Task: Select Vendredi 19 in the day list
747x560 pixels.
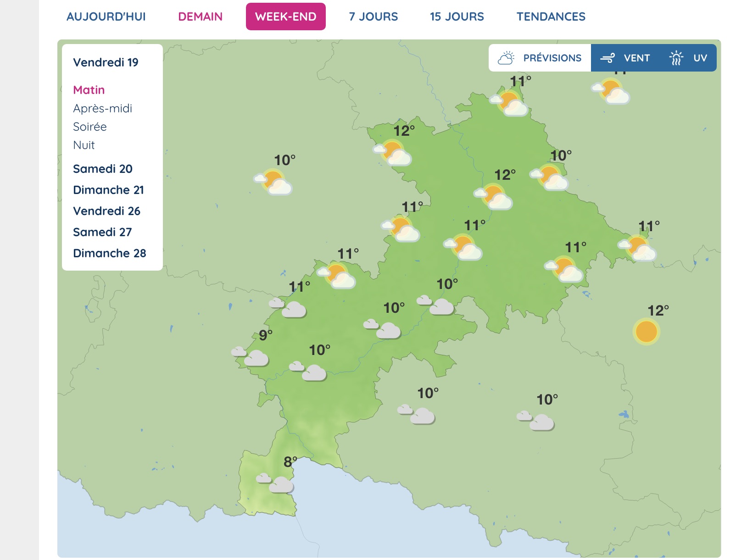Action: pos(106,62)
